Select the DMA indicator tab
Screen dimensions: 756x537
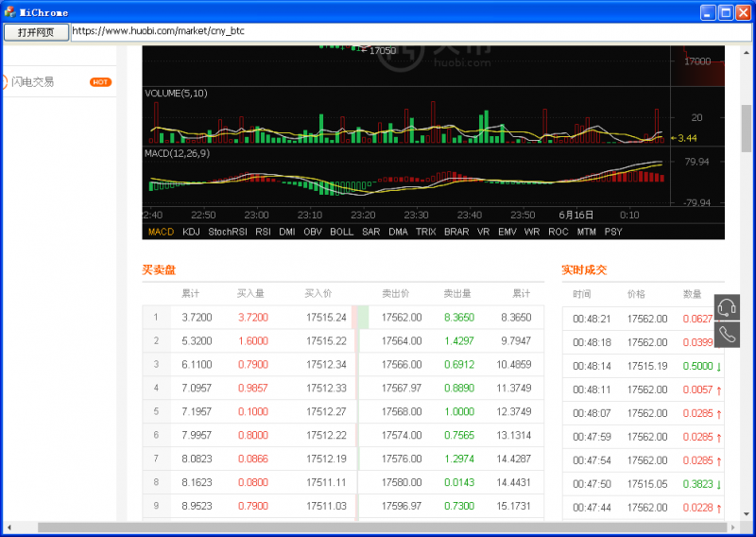(398, 232)
